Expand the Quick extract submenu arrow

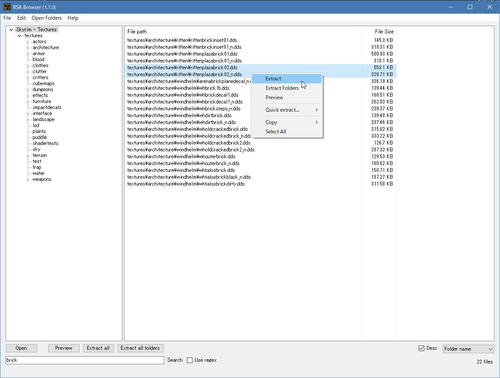coord(317,110)
